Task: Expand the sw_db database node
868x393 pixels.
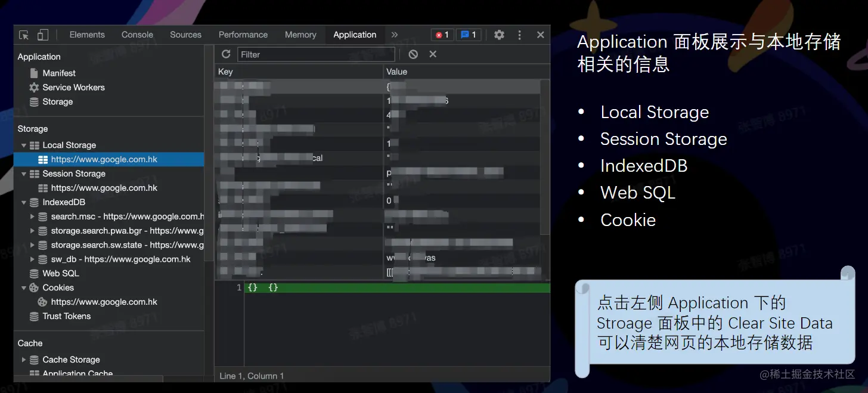Action: (32, 259)
